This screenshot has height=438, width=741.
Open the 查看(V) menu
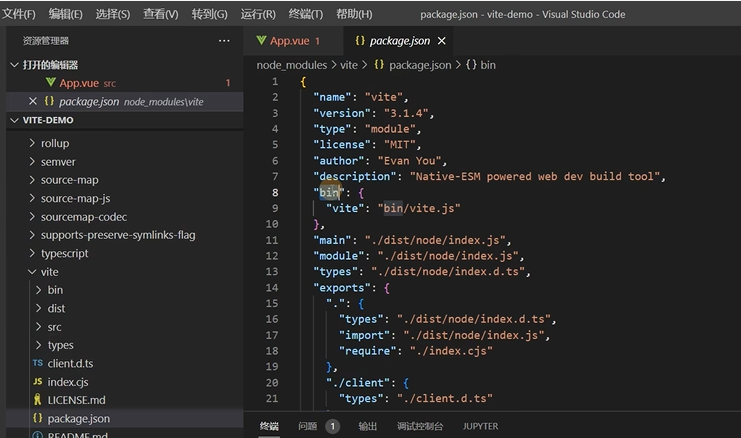(161, 14)
